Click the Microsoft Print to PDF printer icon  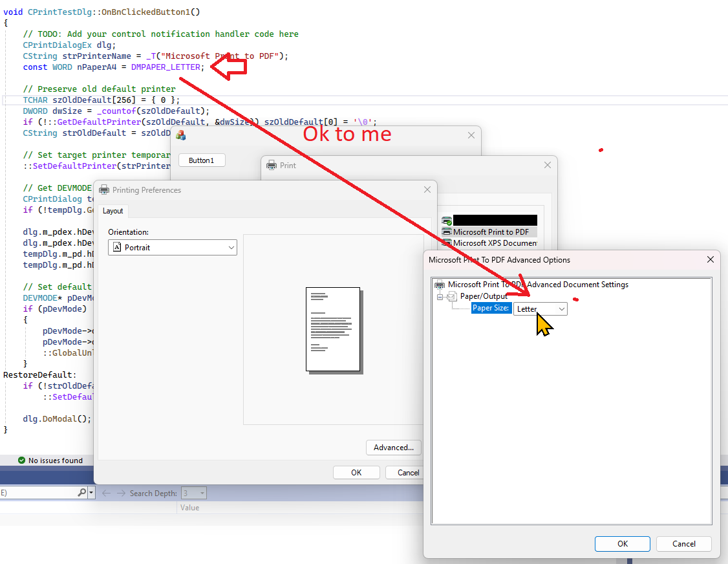pyautogui.click(x=447, y=232)
